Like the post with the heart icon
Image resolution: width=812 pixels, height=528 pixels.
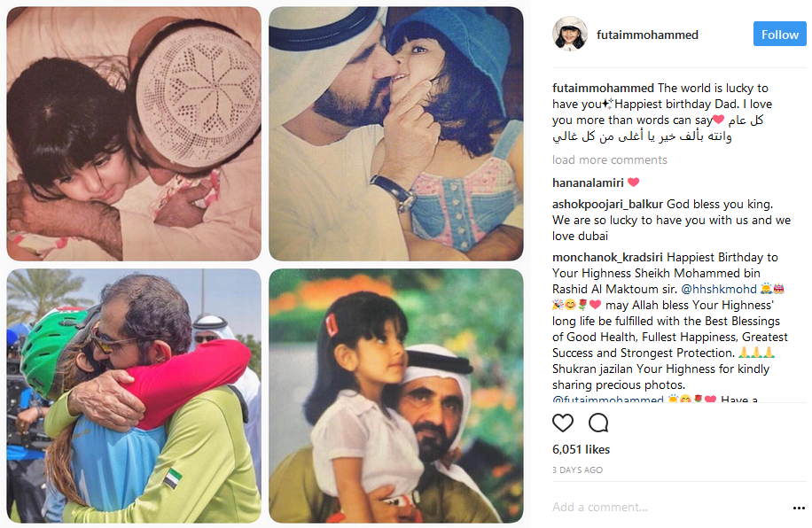[x=562, y=423]
